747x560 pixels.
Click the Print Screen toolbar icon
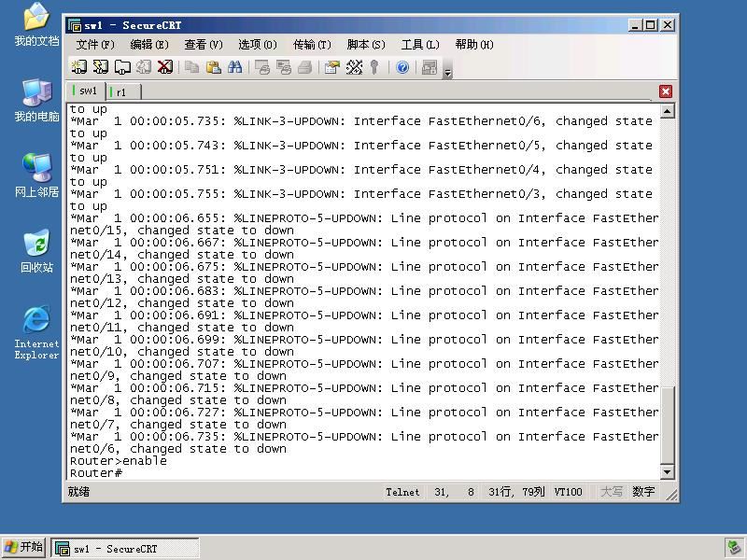tap(262, 67)
